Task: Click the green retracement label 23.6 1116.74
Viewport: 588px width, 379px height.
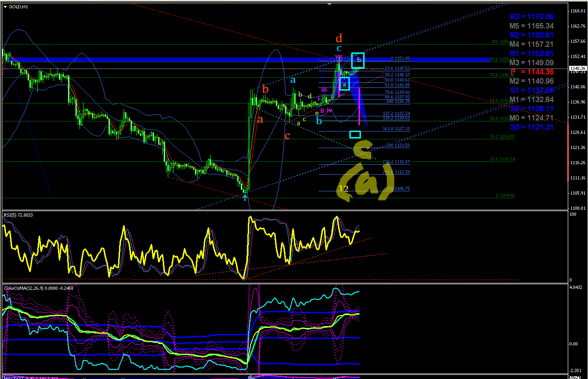Action: pos(502,159)
